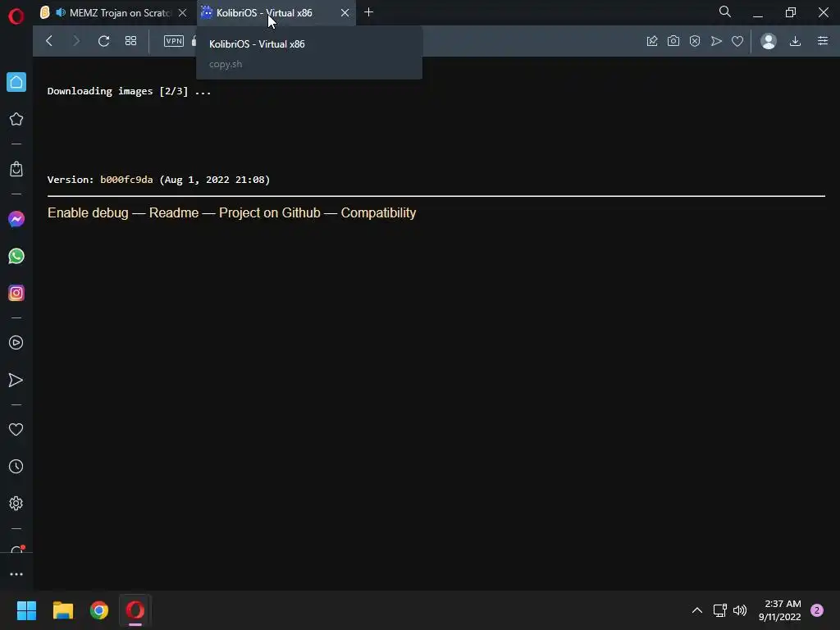Open sidebar Shopping bag icon
The width and height of the screenshot is (840, 630).
[16, 169]
